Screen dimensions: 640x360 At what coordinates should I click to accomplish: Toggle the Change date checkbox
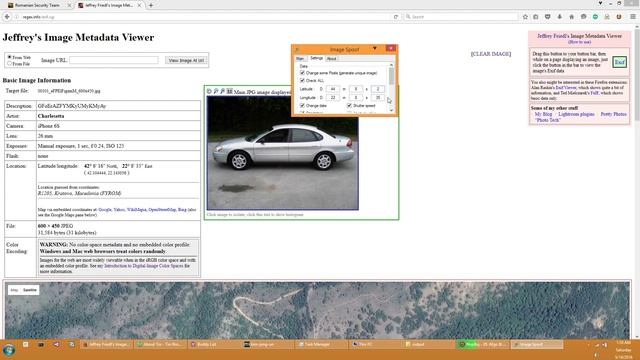point(302,105)
